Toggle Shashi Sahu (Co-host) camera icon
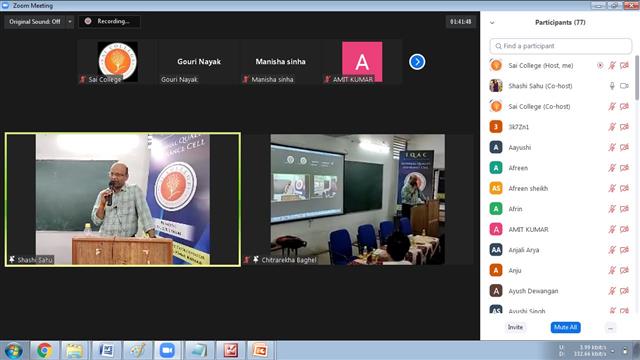The width and height of the screenshot is (640, 360). pos(624,86)
